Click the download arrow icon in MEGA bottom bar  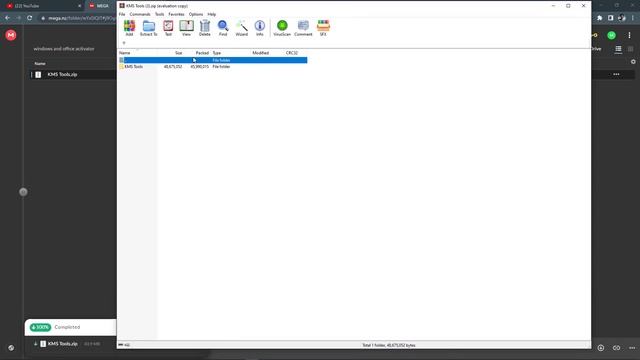tap(601, 348)
